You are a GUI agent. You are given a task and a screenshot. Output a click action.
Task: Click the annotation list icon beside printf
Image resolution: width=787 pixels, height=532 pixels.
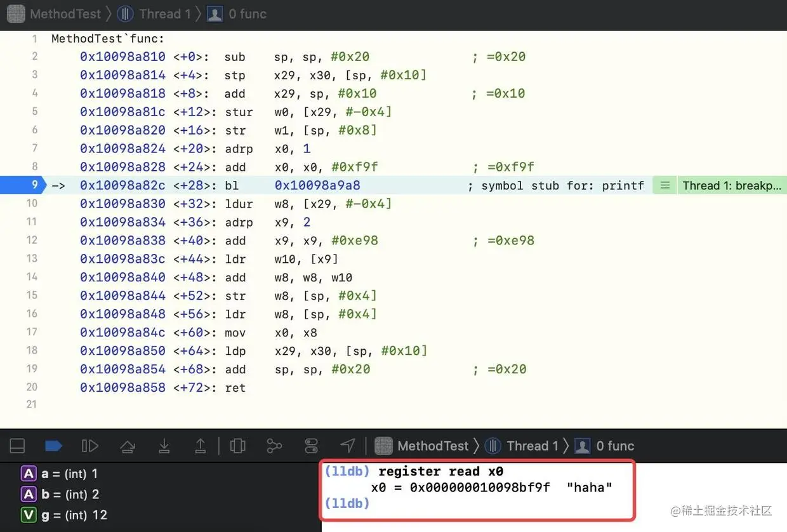coord(665,185)
